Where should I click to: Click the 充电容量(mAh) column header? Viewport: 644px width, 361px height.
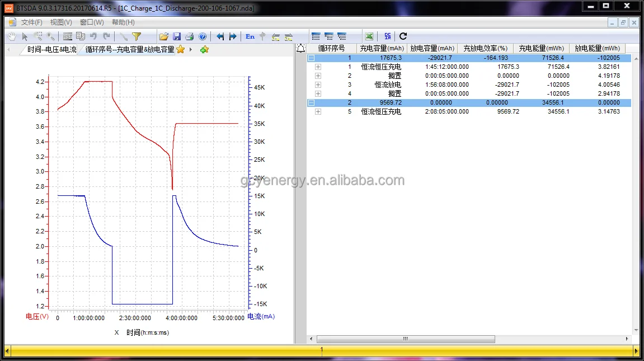point(382,48)
